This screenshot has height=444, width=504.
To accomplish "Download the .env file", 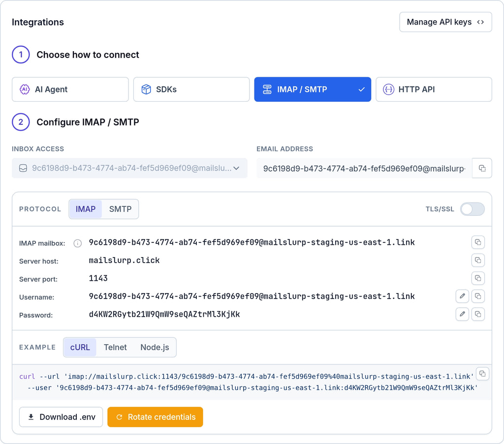I will click(61, 417).
